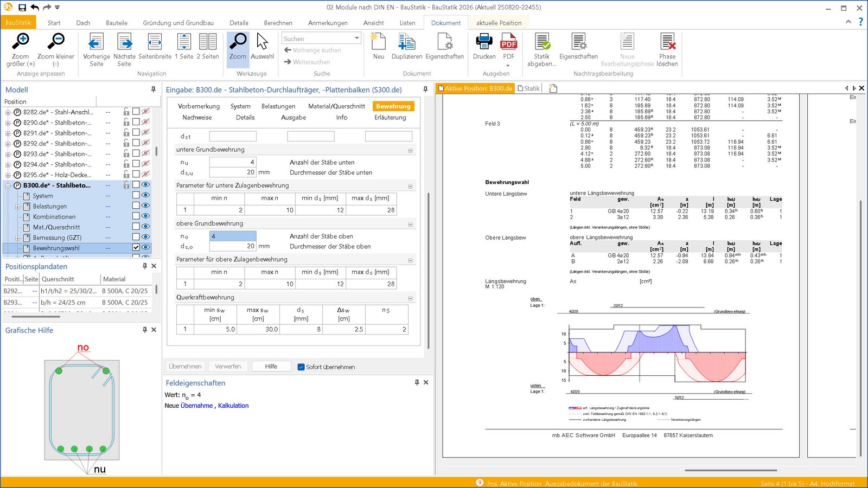Collapse the untere Grundbewehrung section
The width and height of the screenshot is (868, 488).
click(x=410, y=150)
